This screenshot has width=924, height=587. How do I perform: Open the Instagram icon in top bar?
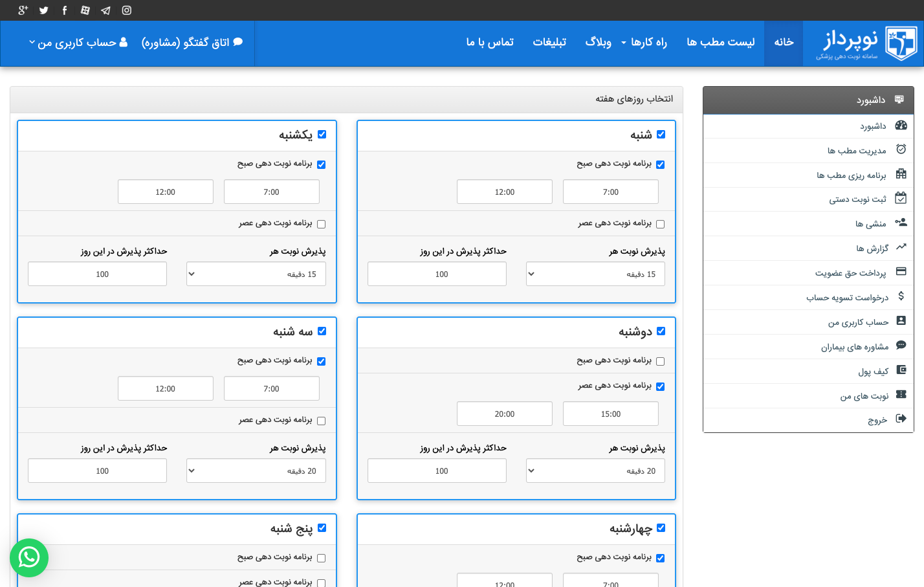[127, 10]
